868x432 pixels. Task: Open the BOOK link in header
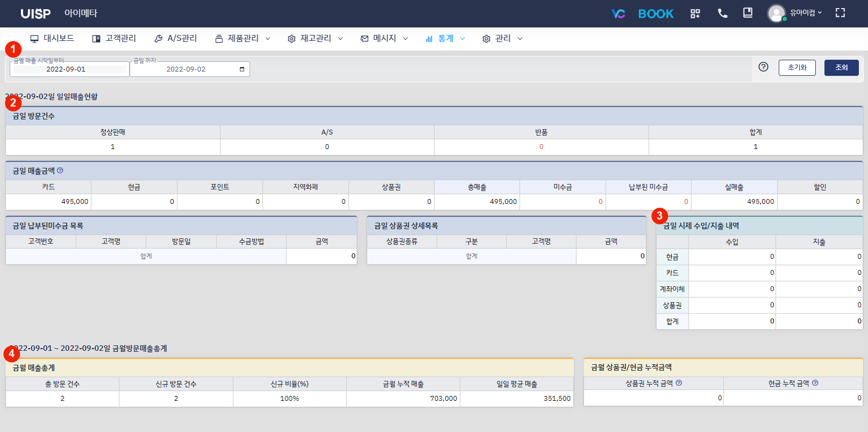[x=656, y=13]
